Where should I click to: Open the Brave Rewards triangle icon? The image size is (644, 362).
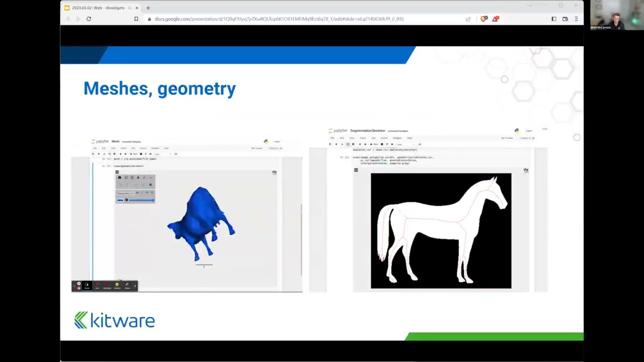(496, 19)
